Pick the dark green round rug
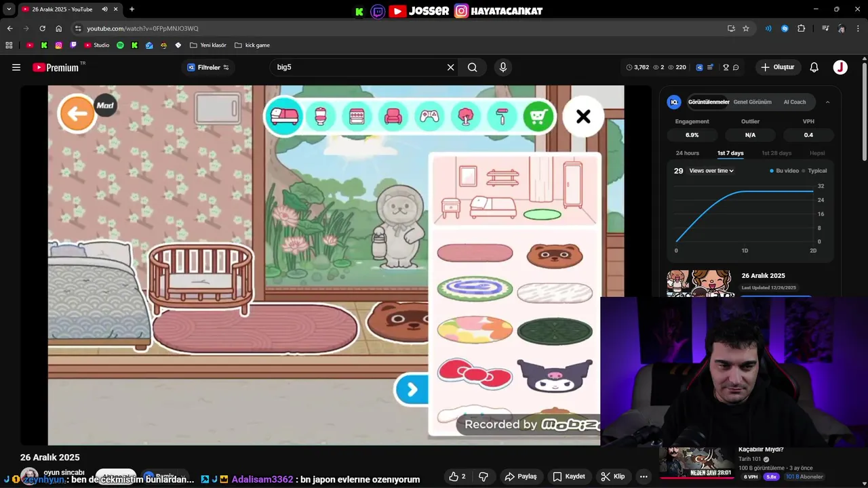Viewport: 868px width, 488px height. tap(555, 331)
